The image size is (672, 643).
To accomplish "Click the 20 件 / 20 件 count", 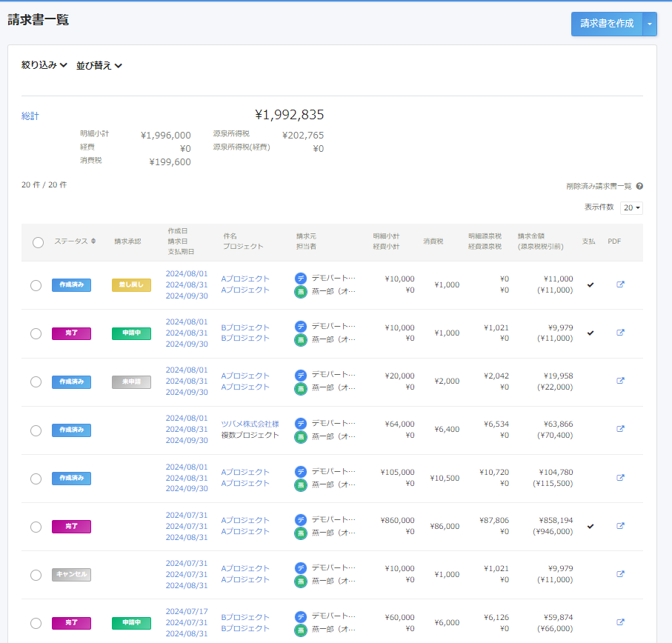I will [44, 184].
